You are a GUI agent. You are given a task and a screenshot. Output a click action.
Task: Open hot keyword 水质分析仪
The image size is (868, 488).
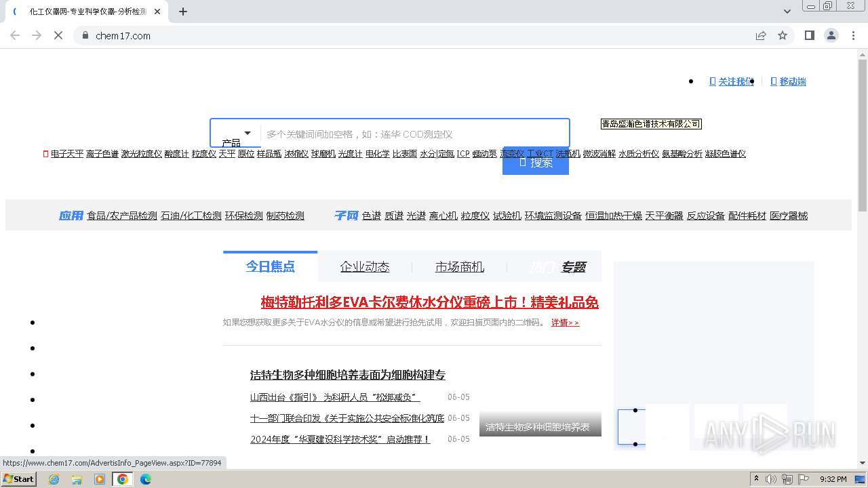[639, 154]
